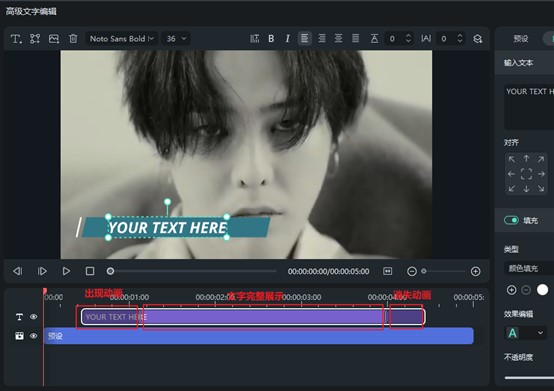This screenshot has width=554, height=391.
Task: Align text to left with the left arrow
Action: pos(511,174)
